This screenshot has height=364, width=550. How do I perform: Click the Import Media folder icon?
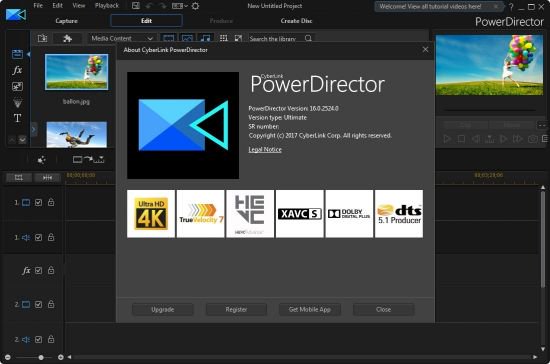coord(42,38)
